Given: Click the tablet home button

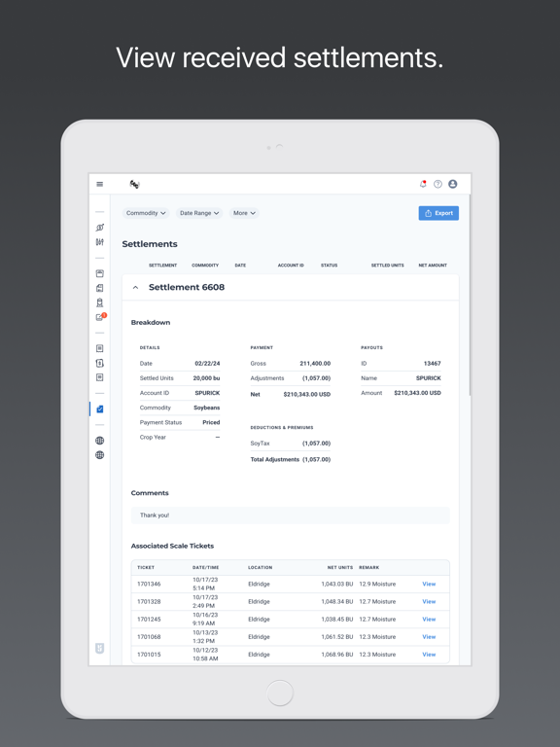Looking at the screenshot, I should point(280,693).
